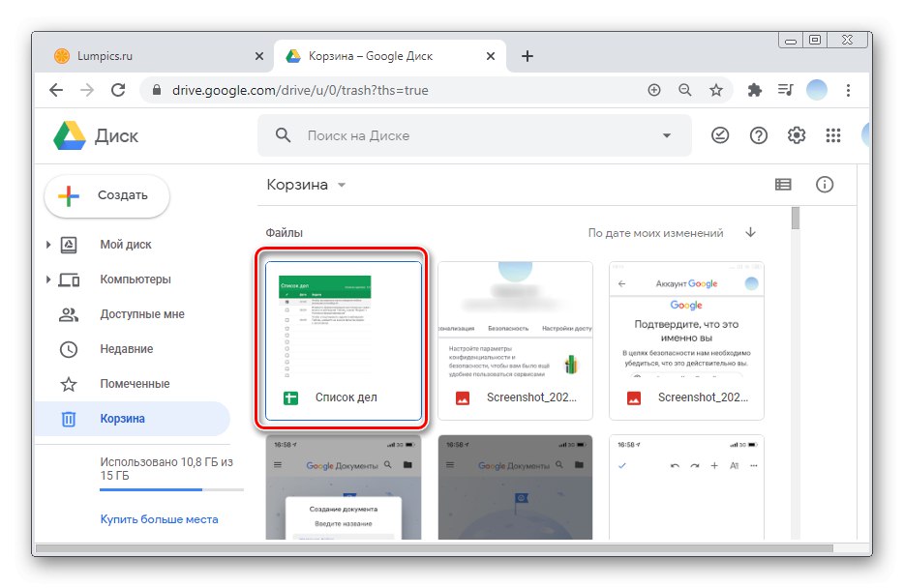
Task: Go back using the browser back arrow
Action: tap(56, 90)
